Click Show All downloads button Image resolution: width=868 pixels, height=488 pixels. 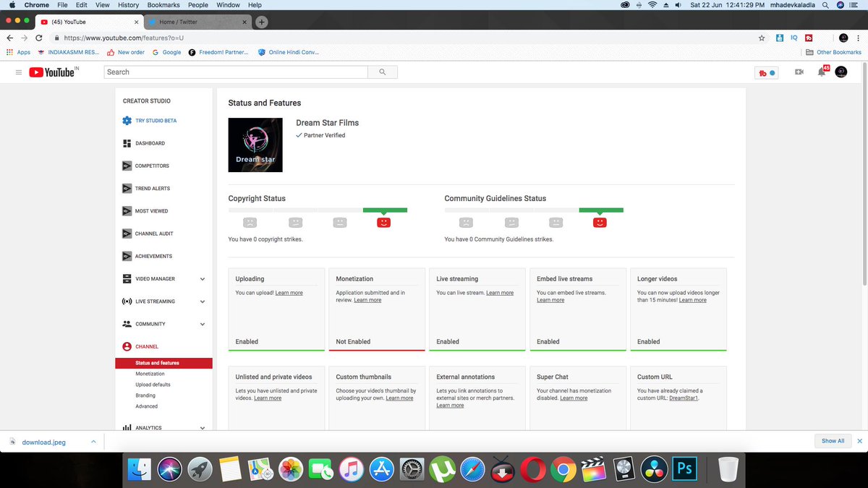pos(833,441)
